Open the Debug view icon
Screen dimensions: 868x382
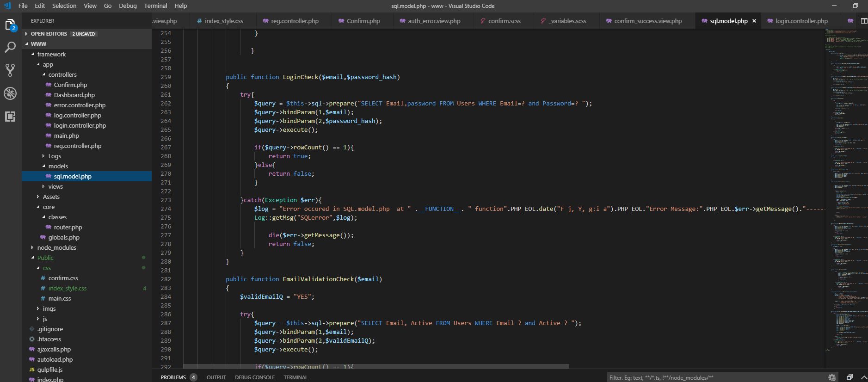tap(10, 93)
